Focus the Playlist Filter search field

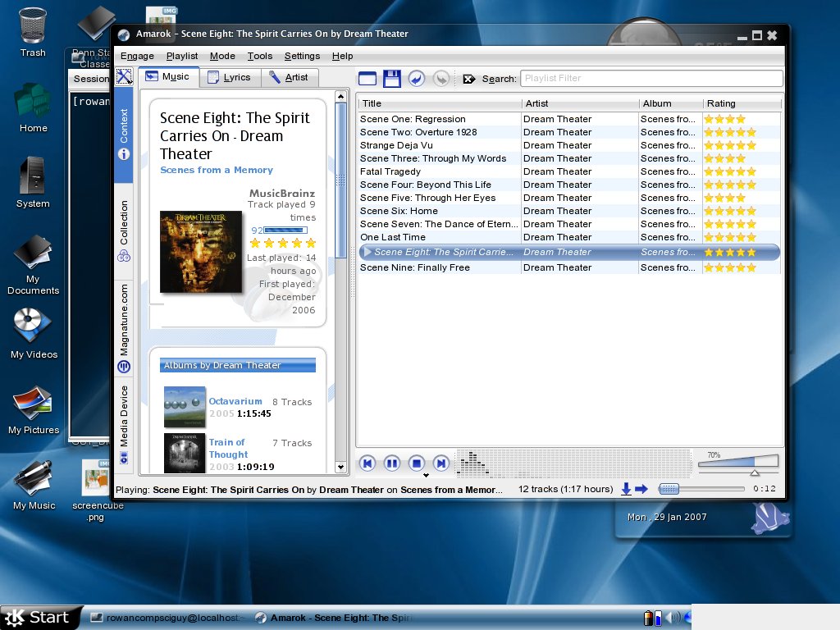pyautogui.click(x=651, y=78)
